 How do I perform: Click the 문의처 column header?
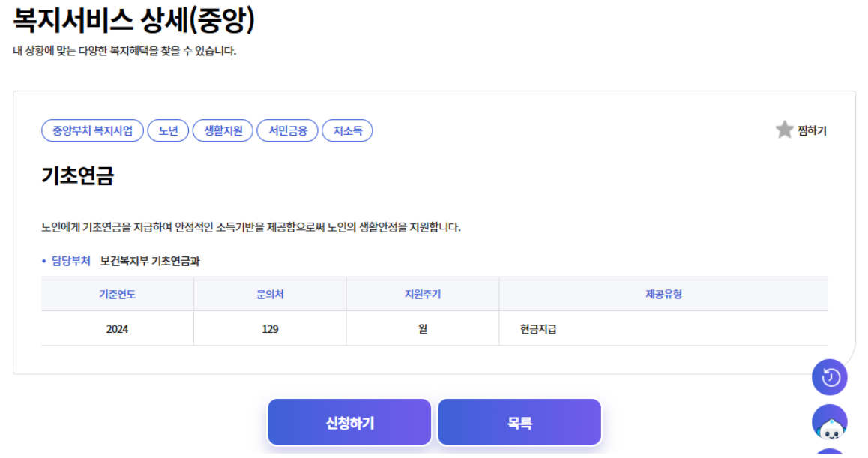[x=269, y=293]
